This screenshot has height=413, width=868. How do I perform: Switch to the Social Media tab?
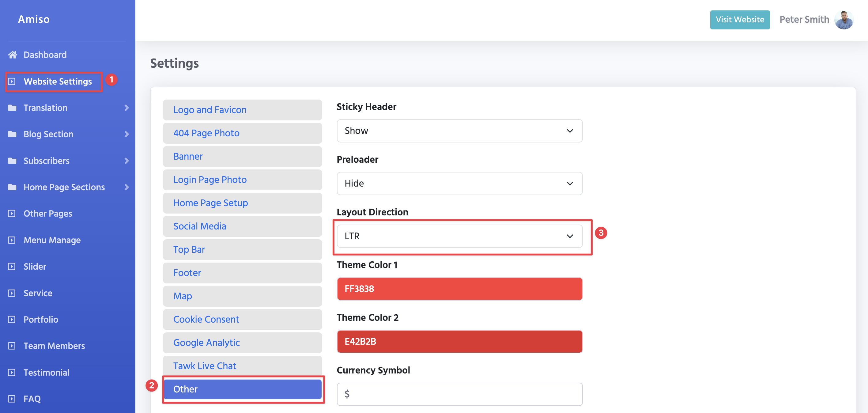tap(242, 226)
